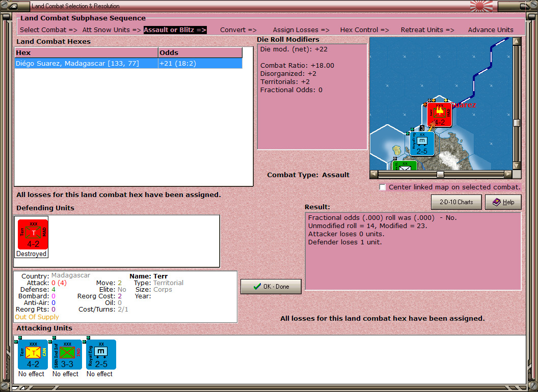538x392 pixels.
Task: Click the Unmodified roll = 14 result line
Action: (367, 226)
